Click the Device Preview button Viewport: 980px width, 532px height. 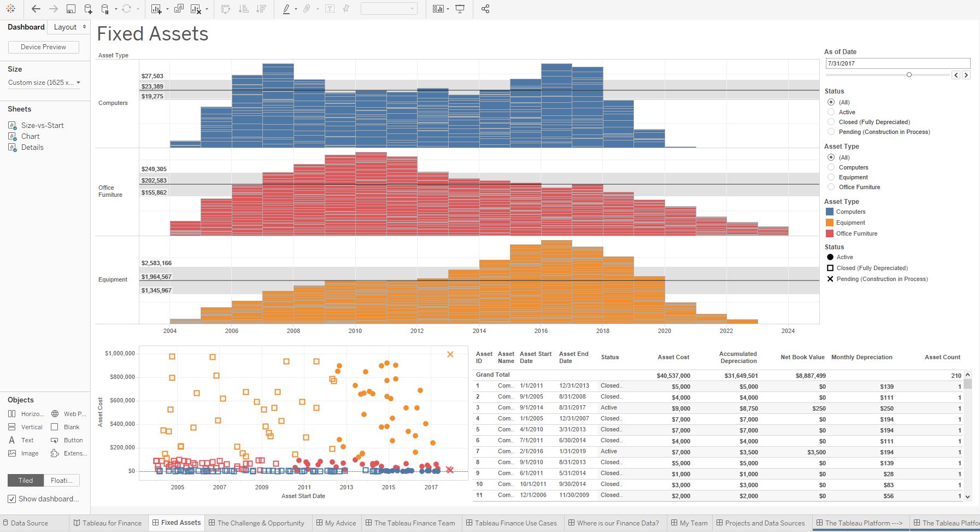point(44,47)
